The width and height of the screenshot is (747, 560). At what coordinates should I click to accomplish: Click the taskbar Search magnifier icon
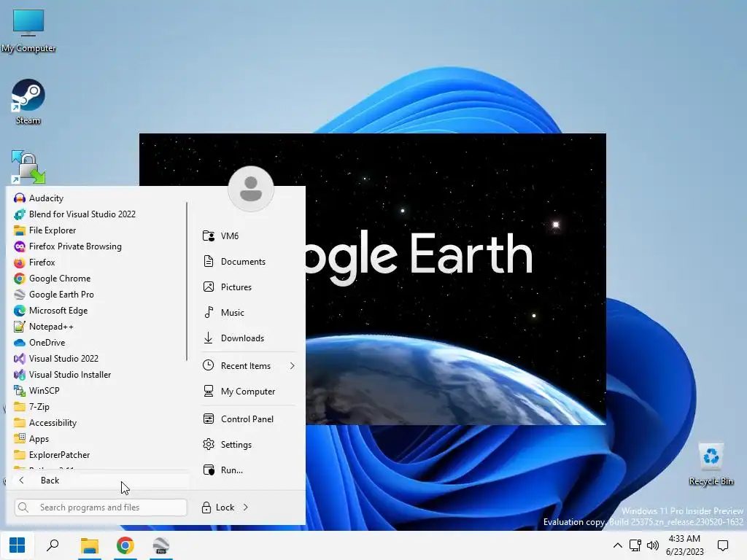tap(53, 545)
